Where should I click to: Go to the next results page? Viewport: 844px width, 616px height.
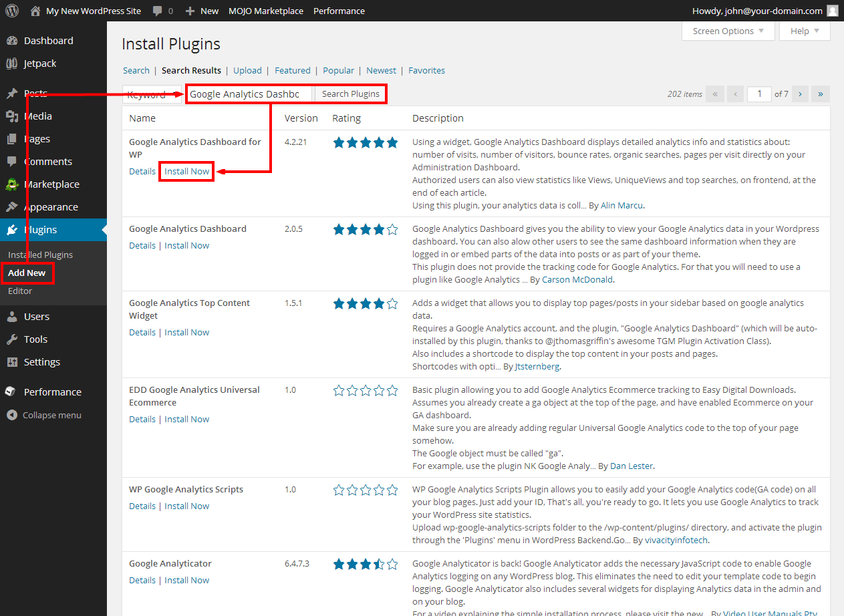[x=800, y=94]
